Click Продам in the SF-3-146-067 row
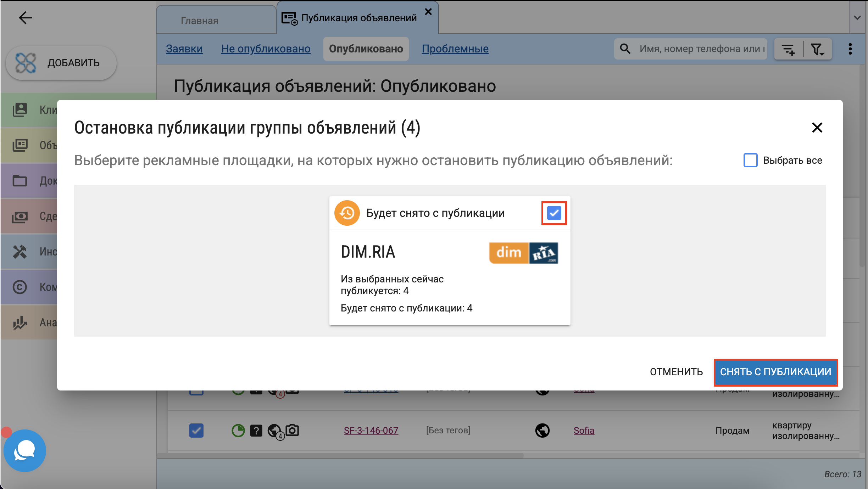The width and height of the screenshot is (868, 489). pyautogui.click(x=732, y=431)
